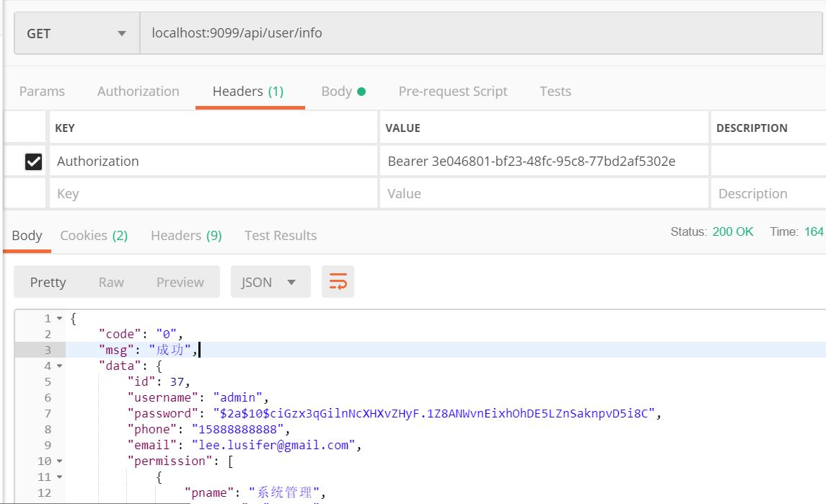This screenshot has height=504, width=826.
Task: Click the "phone" value 15888888888
Action: pos(237,429)
